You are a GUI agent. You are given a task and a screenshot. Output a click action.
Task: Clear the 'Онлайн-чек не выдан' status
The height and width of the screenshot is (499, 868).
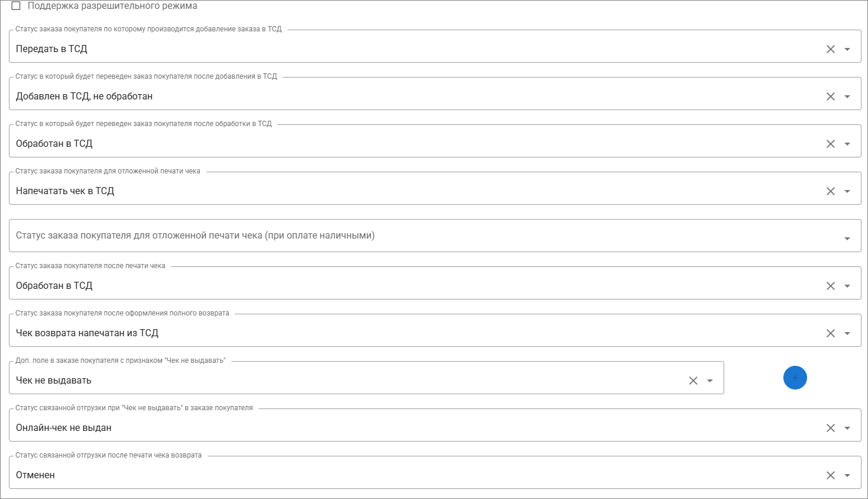(831, 428)
